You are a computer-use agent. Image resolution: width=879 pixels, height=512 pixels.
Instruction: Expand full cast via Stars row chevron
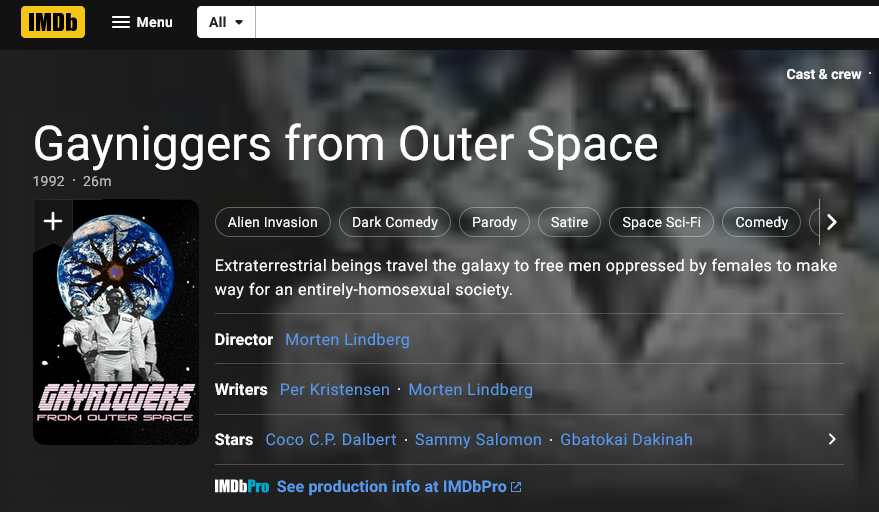point(832,439)
